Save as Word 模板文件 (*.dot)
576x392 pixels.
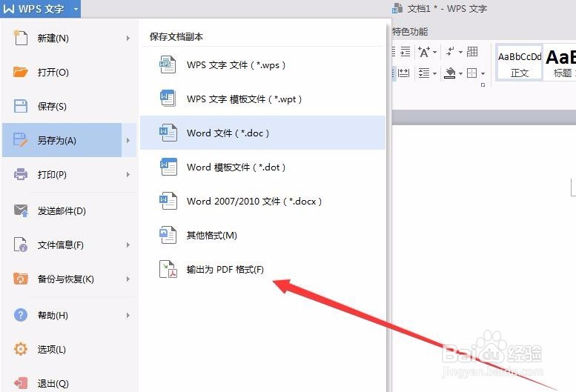[x=262, y=167]
